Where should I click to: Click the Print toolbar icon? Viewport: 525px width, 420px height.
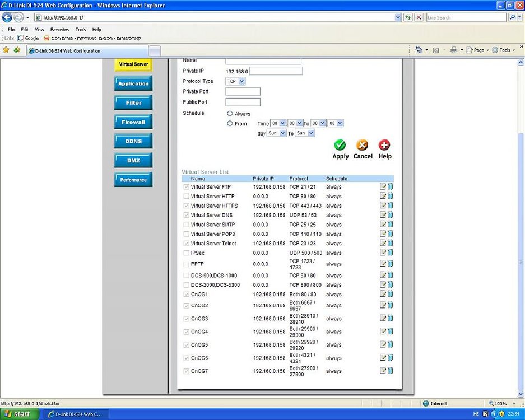point(454,50)
